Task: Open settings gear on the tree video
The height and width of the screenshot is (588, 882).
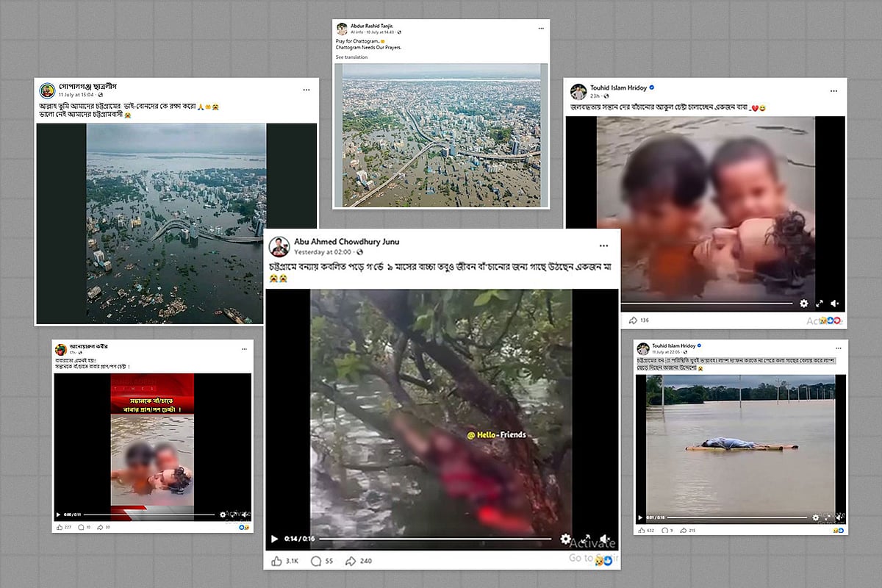Action: (565, 539)
